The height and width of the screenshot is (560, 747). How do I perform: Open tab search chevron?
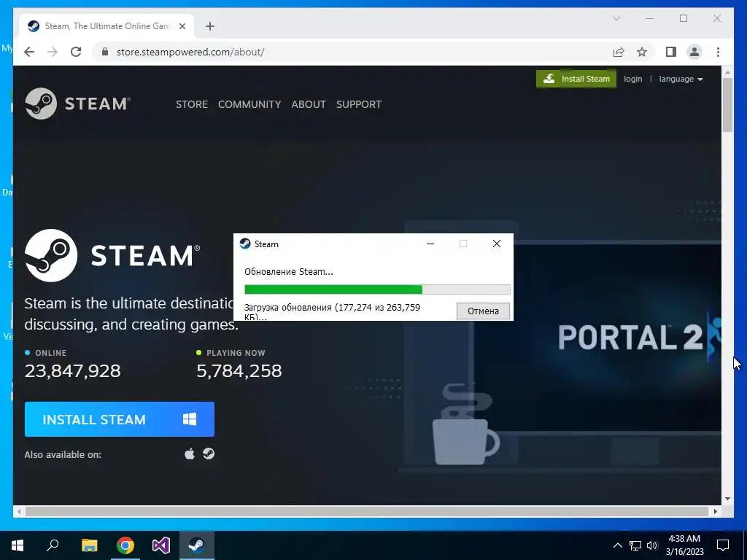point(616,18)
